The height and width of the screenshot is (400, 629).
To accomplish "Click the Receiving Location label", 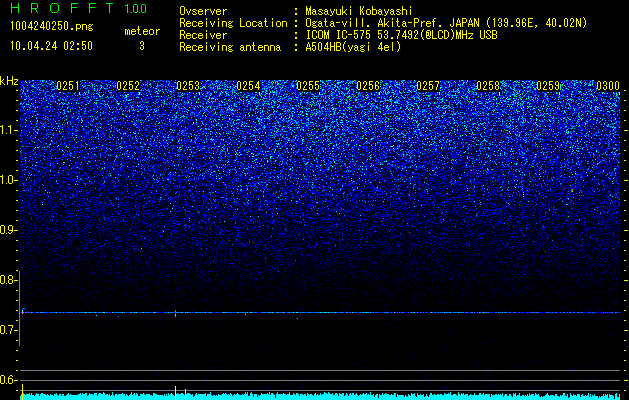I will tap(233, 23).
